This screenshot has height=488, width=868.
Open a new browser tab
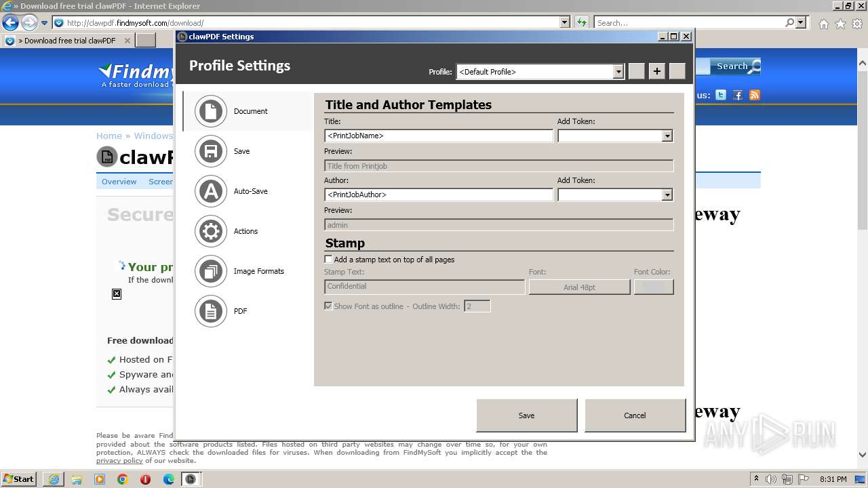pos(146,41)
